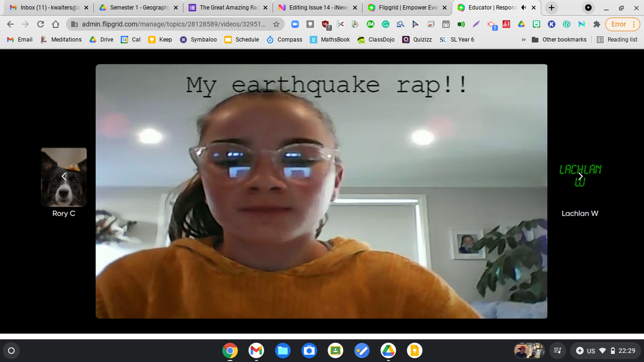Expand the hidden bookmarks chevron
This screenshot has width=644, height=362.
[x=523, y=40]
